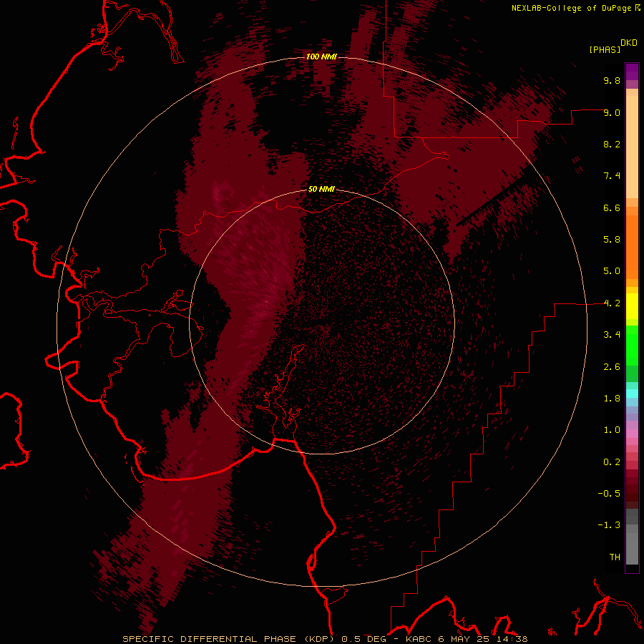Screen dimensions: 644x644
Task: Click the 1.8 scale value
Action: pyautogui.click(x=612, y=399)
